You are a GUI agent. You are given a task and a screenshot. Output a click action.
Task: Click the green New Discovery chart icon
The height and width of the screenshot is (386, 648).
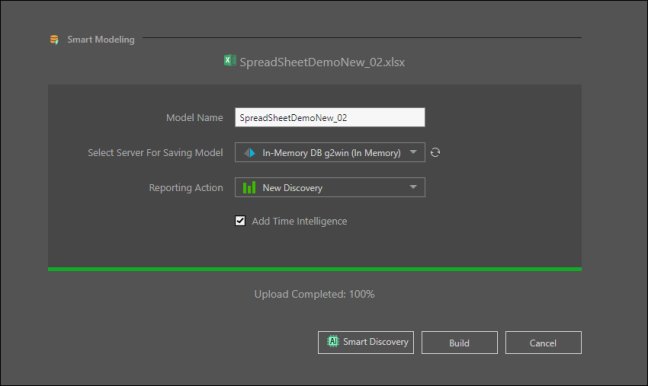pyautogui.click(x=249, y=188)
